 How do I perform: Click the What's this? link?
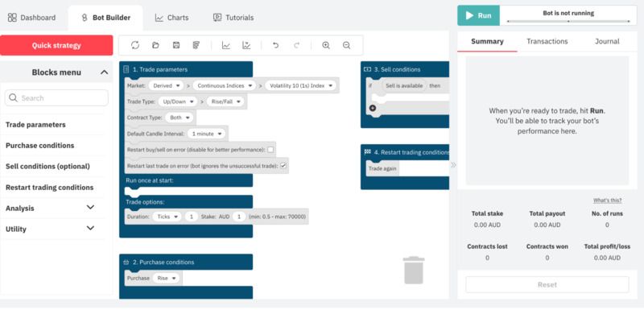[607, 200]
